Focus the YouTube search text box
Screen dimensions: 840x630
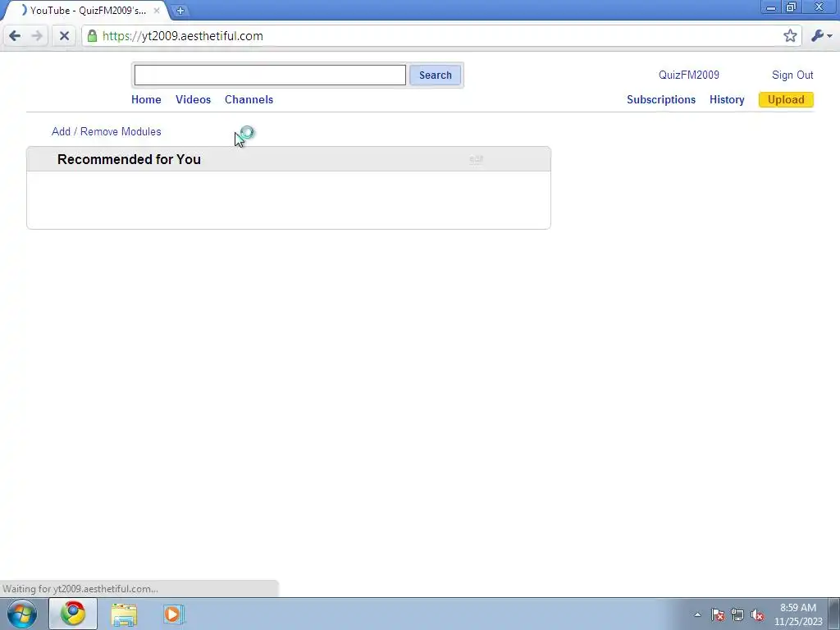point(270,75)
